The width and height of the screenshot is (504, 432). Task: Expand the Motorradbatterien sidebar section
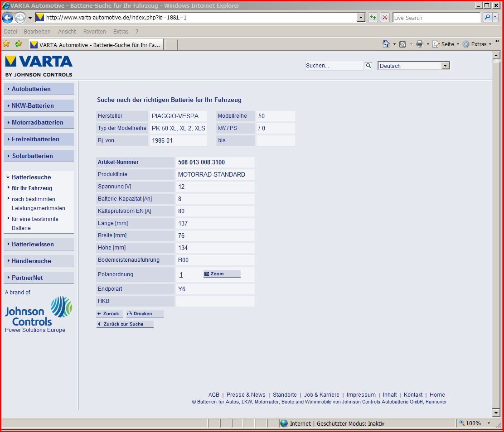pyautogui.click(x=39, y=122)
